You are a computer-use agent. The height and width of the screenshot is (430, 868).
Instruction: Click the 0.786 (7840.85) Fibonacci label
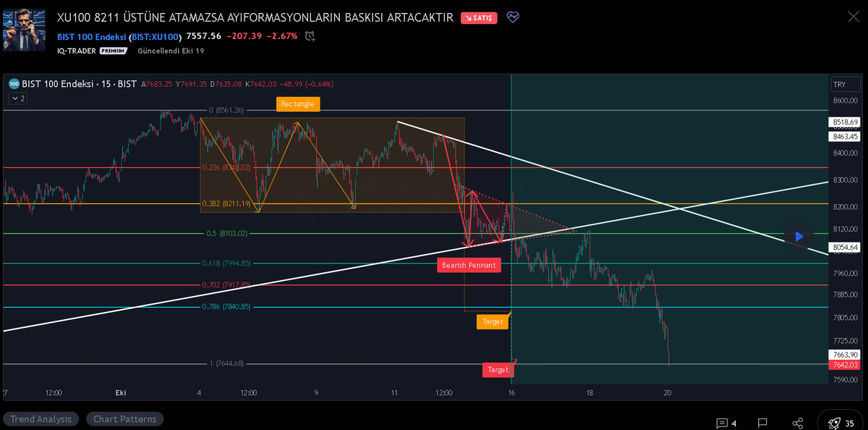click(x=226, y=307)
